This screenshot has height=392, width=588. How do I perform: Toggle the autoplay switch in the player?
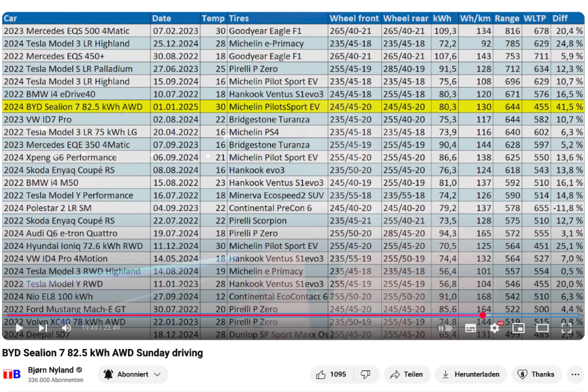[x=445, y=328]
